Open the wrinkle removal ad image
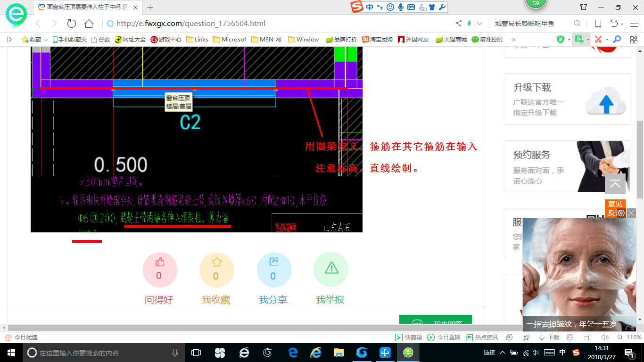Viewport: 644px width, 362px height. click(x=579, y=274)
